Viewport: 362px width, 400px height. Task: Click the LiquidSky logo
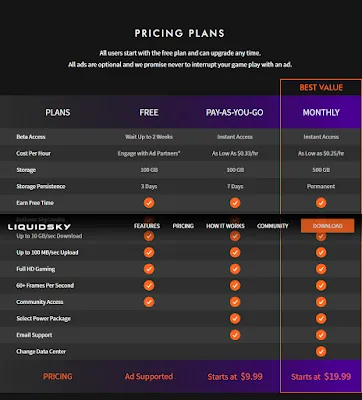pos(39,227)
